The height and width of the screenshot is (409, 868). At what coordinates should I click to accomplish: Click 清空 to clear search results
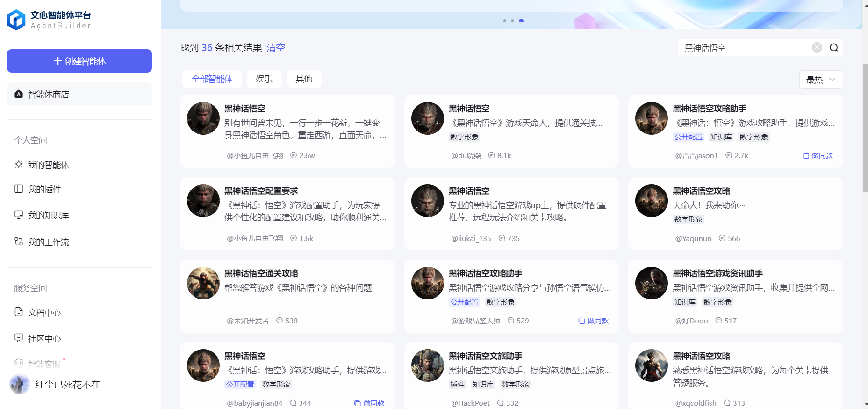tap(276, 48)
